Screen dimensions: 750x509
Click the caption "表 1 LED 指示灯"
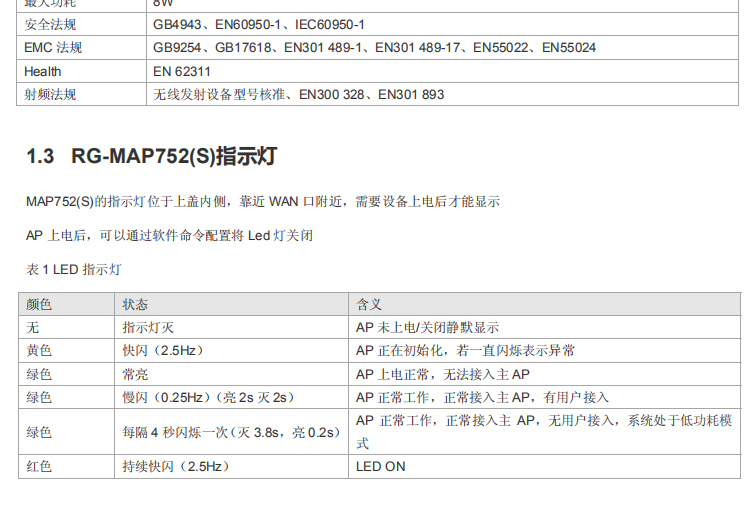click(74, 269)
